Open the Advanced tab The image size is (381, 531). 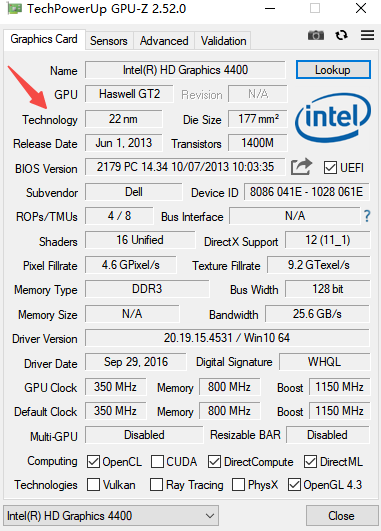point(164,41)
